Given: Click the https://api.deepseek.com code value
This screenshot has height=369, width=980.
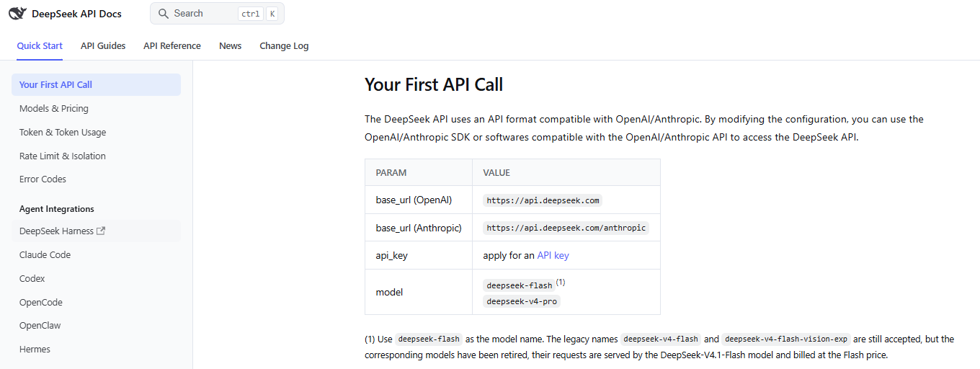Looking at the screenshot, I should point(543,200).
